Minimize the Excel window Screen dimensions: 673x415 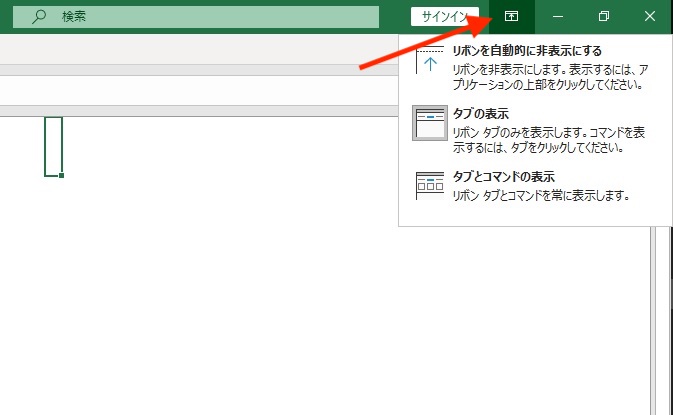(x=558, y=16)
